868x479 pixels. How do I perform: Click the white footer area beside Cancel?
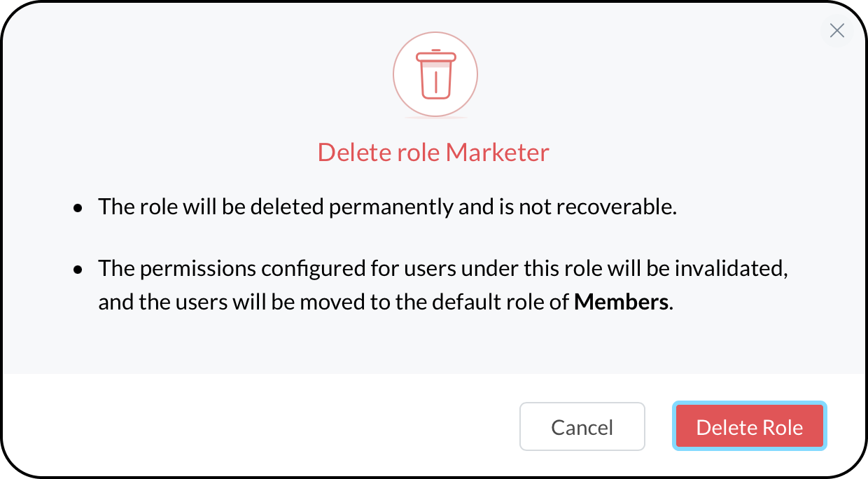coord(259,426)
